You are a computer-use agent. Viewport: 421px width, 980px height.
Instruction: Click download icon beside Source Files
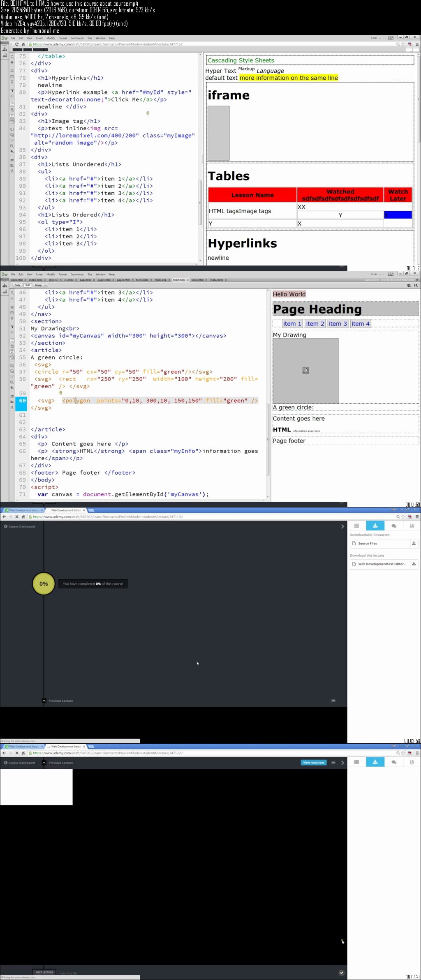[414, 543]
